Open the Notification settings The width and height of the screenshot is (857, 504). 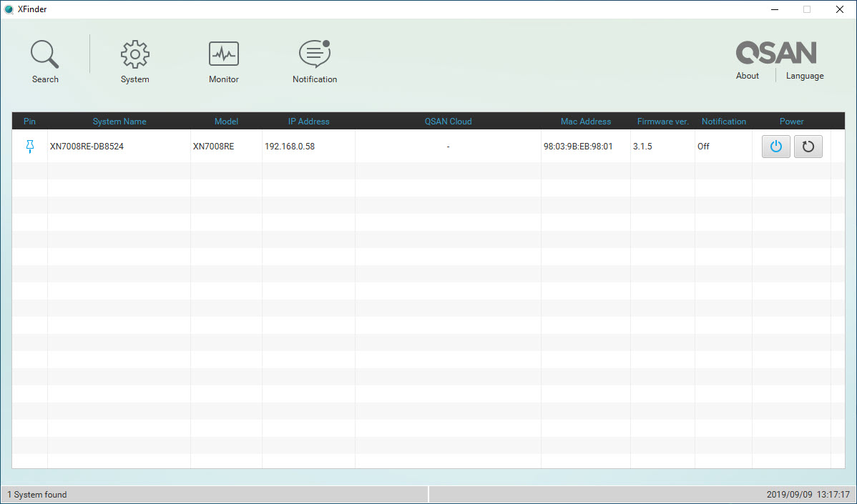[x=315, y=54]
